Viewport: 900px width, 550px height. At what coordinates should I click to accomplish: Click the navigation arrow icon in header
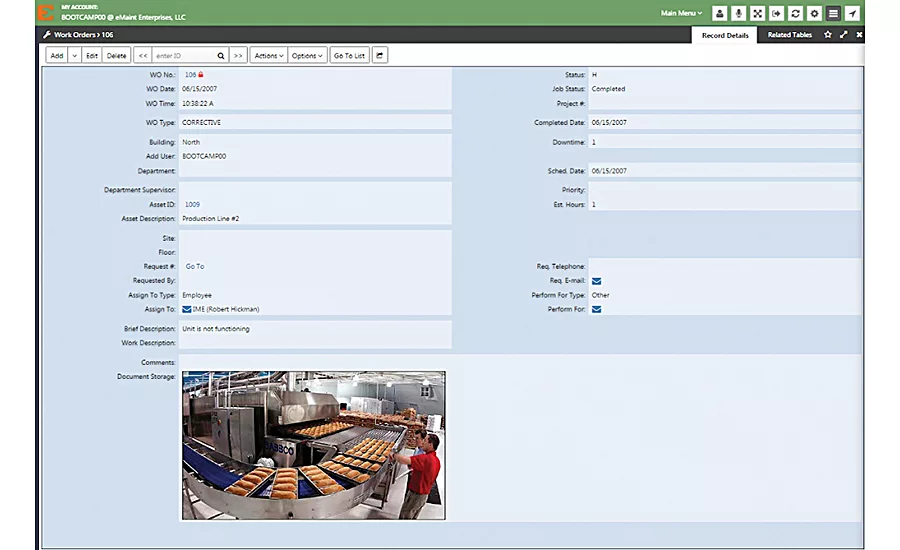[x=852, y=13]
